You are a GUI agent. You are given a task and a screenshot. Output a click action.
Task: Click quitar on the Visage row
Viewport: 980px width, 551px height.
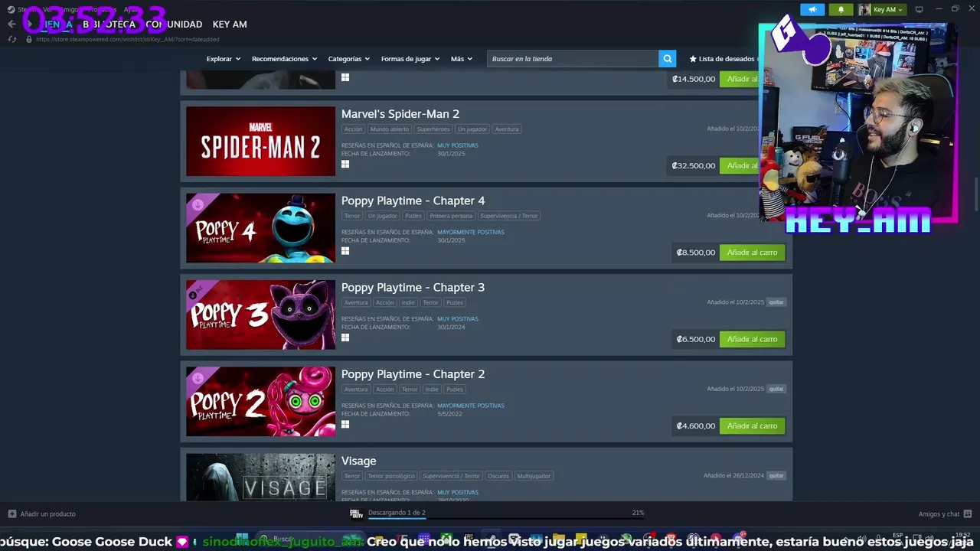click(x=776, y=476)
